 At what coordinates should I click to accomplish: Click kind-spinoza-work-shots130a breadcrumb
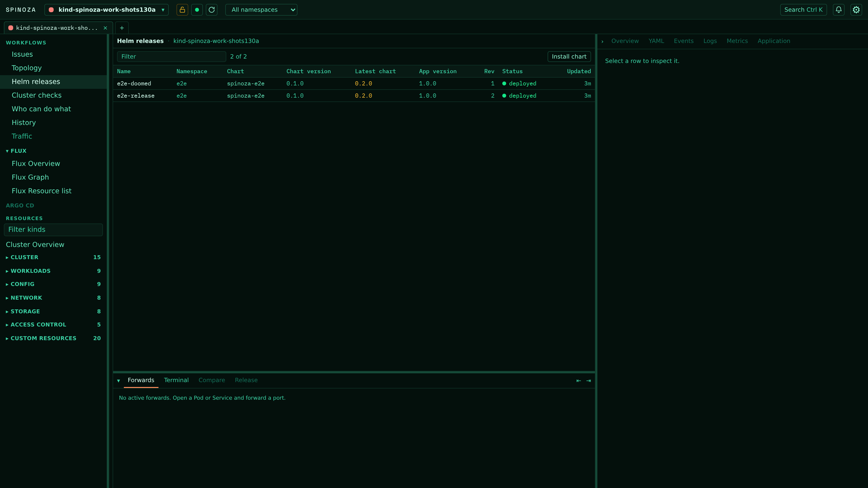click(216, 41)
